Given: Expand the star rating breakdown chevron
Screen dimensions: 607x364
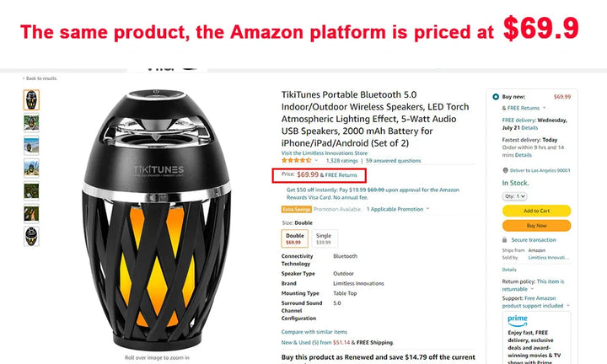Looking at the screenshot, I should [x=317, y=160].
